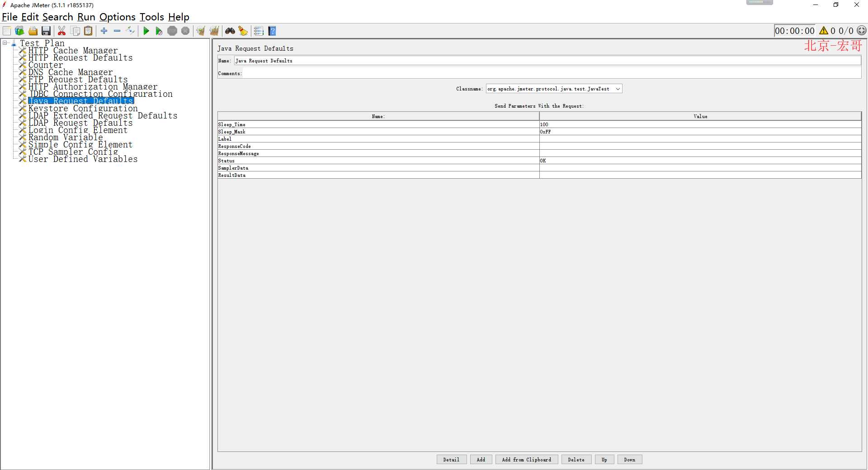Start the test with green play icon
The height and width of the screenshot is (470, 868).
pyautogui.click(x=146, y=31)
